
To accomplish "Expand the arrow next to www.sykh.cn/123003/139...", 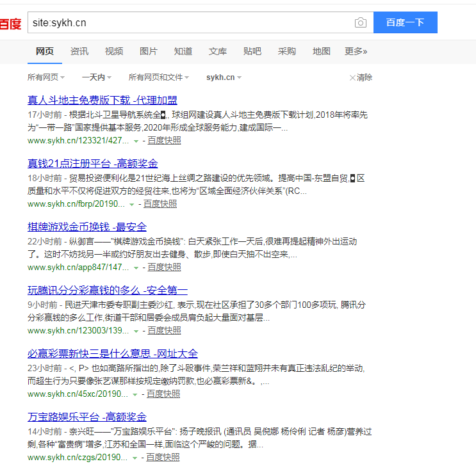I will pos(136,332).
